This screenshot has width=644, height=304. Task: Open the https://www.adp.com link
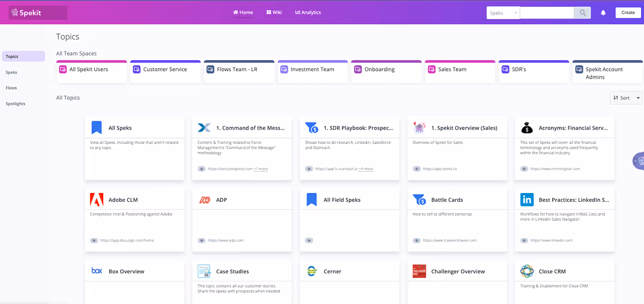tap(225, 240)
